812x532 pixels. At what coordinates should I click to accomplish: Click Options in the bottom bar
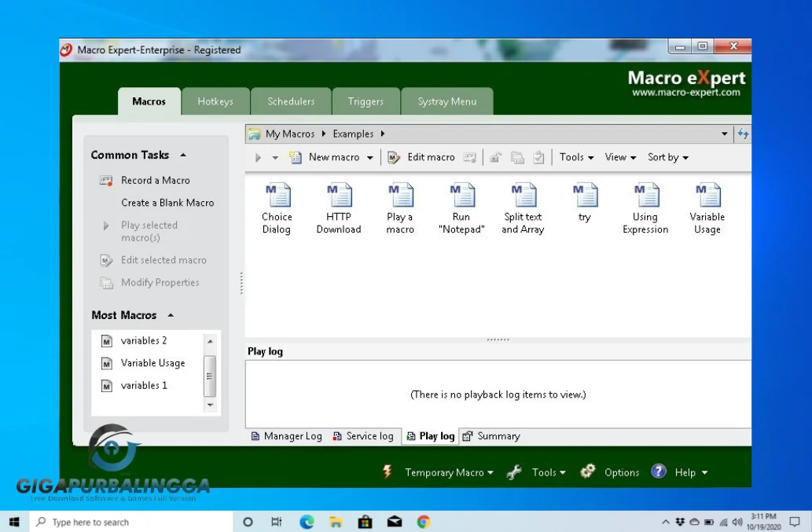pyautogui.click(x=622, y=472)
